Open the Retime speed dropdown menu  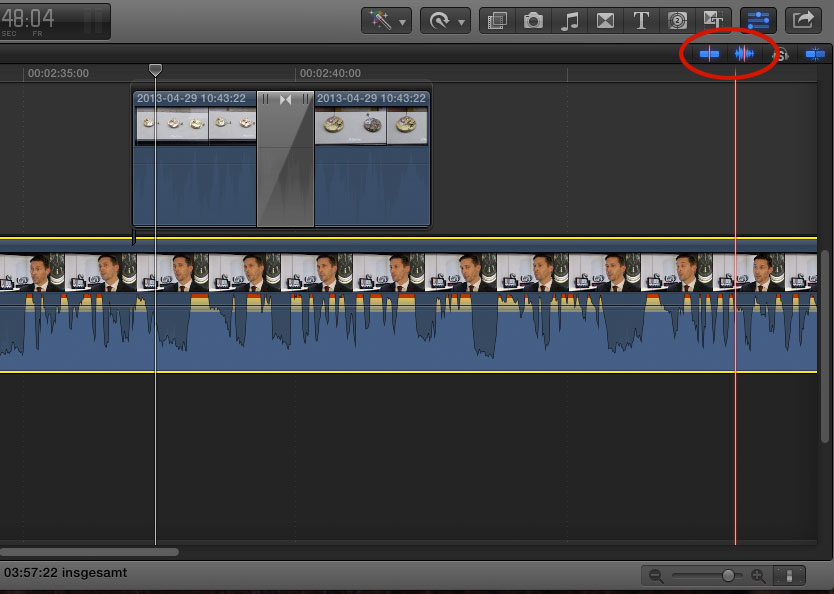pos(445,20)
